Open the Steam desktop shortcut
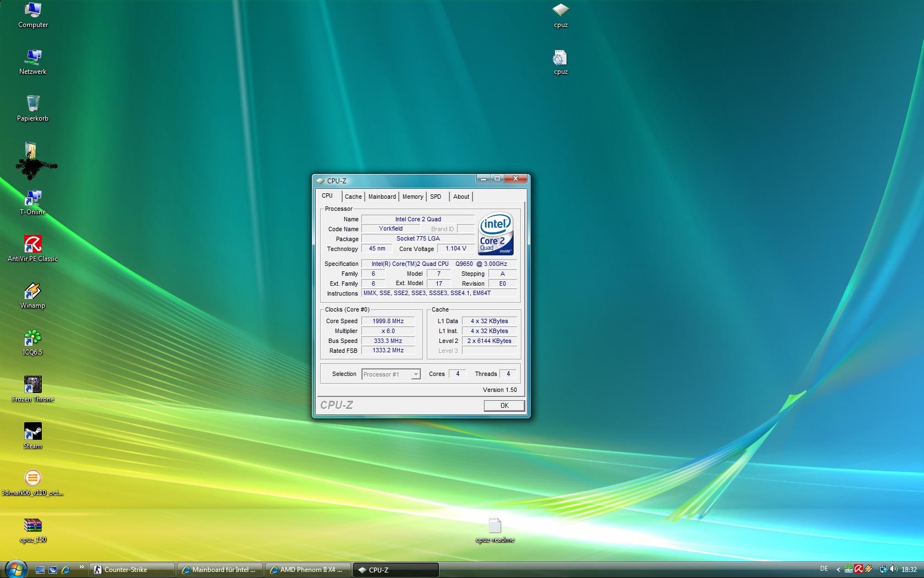Image resolution: width=924 pixels, height=578 pixels. [x=32, y=432]
